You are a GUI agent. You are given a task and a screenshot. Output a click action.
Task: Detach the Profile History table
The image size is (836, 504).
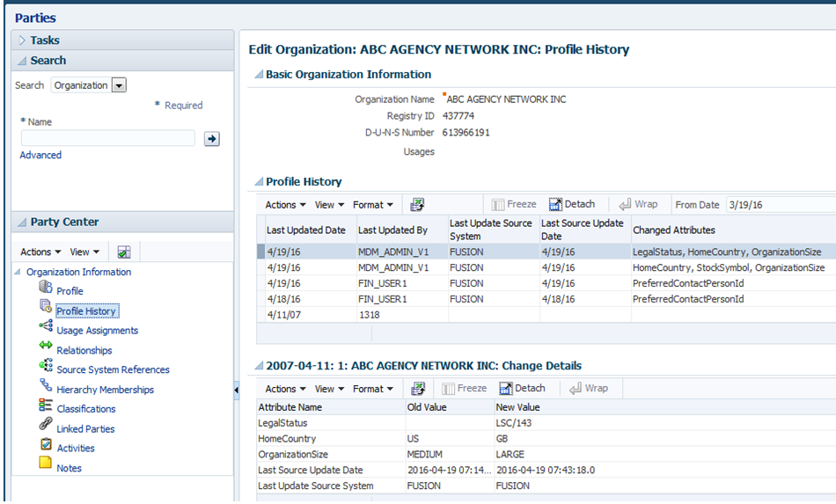[x=571, y=204]
